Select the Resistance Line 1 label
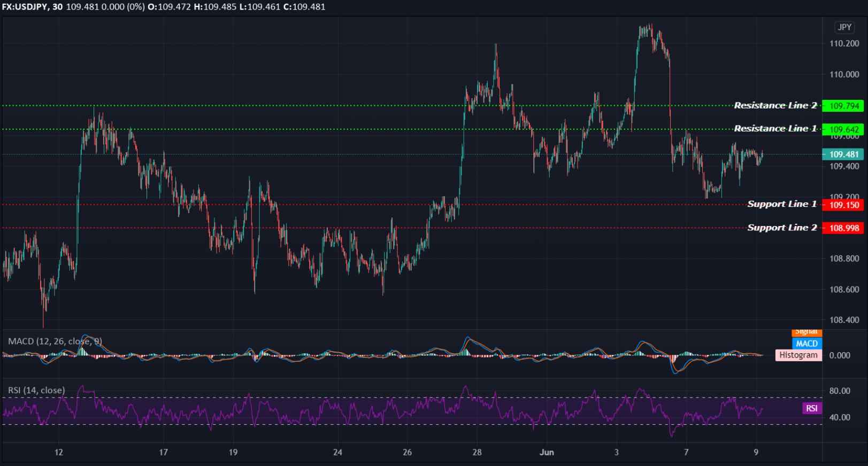The image size is (868, 466). [775, 129]
